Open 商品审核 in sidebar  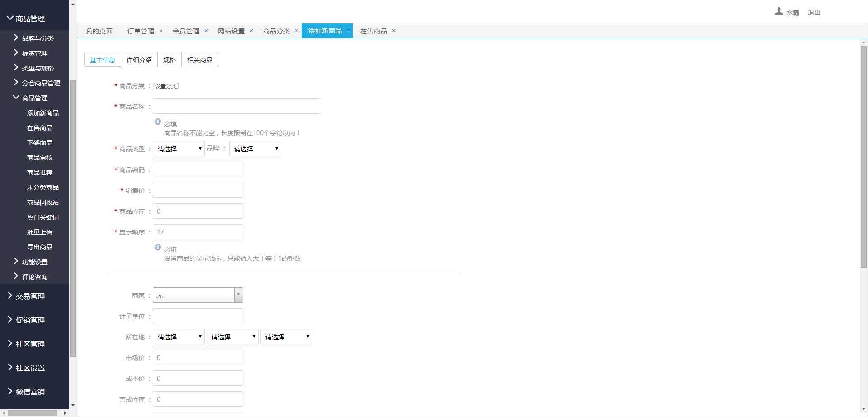40,157
